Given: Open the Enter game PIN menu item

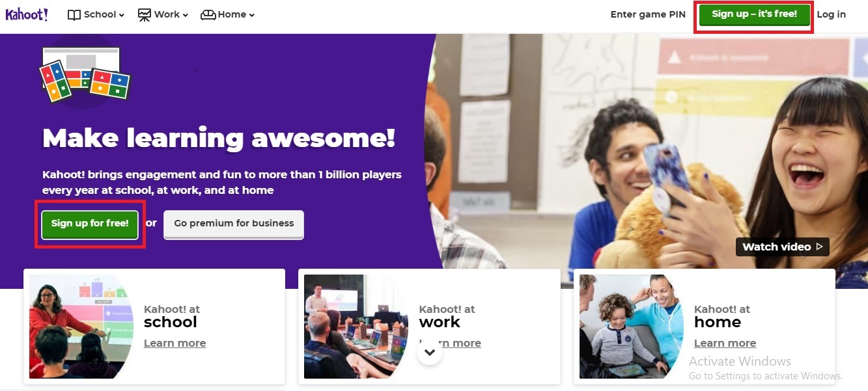Looking at the screenshot, I should tap(648, 14).
